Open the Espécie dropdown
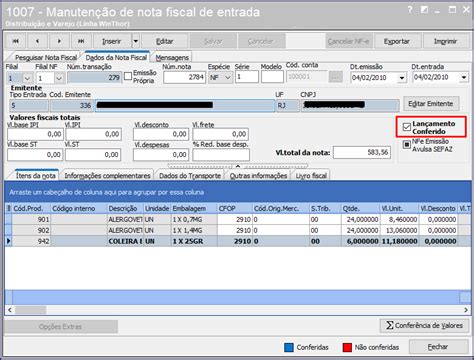The height and width of the screenshot is (360, 474). 228,78
